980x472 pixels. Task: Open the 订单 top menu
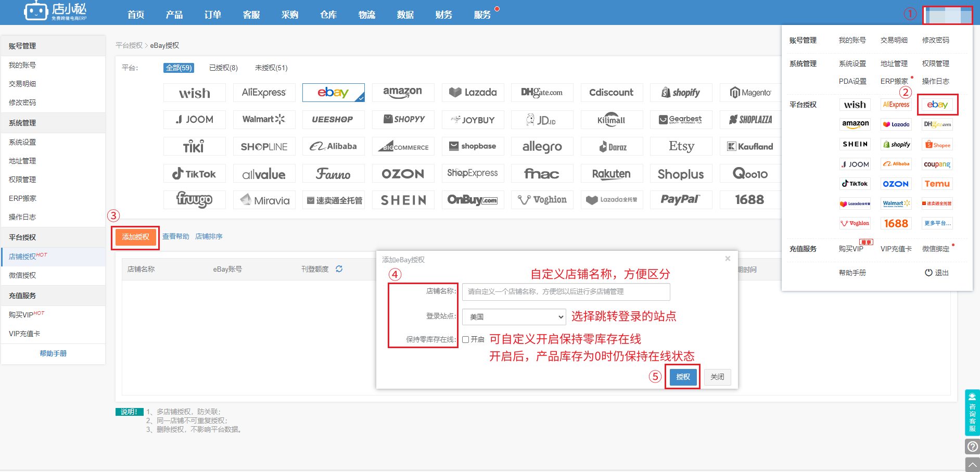click(213, 15)
